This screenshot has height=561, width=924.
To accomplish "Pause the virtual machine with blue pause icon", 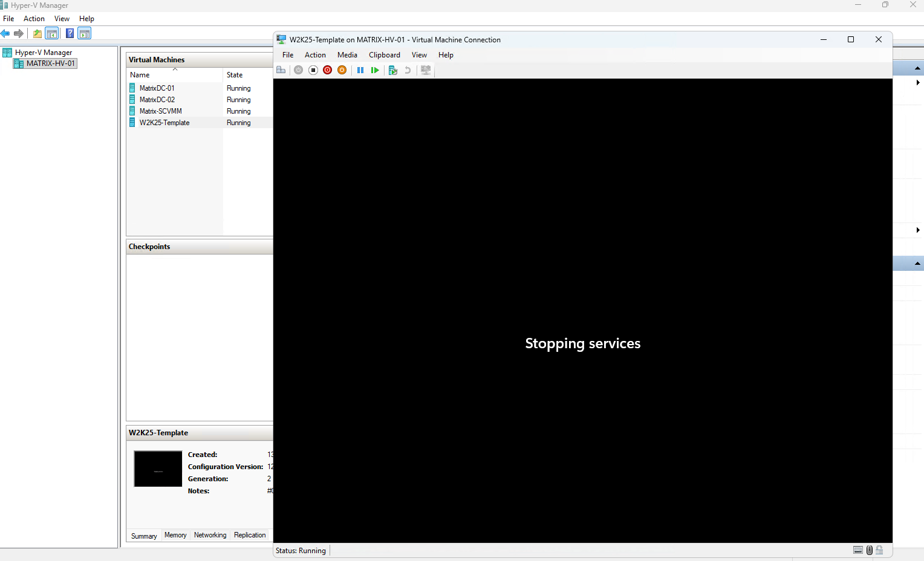I will pos(360,70).
